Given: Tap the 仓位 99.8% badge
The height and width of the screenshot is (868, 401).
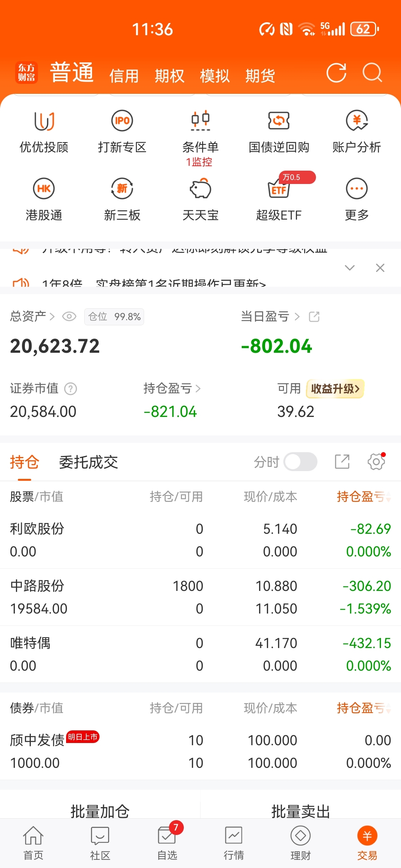Looking at the screenshot, I should tap(114, 316).
